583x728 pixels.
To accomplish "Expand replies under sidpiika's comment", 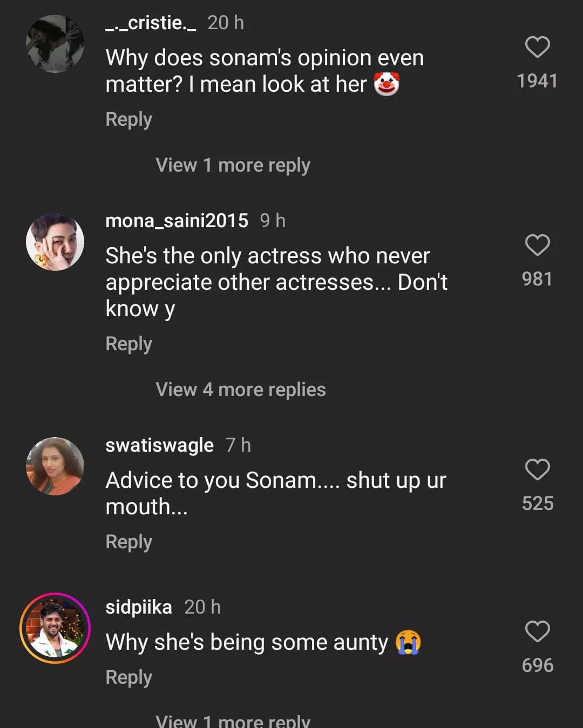I will pos(233,721).
